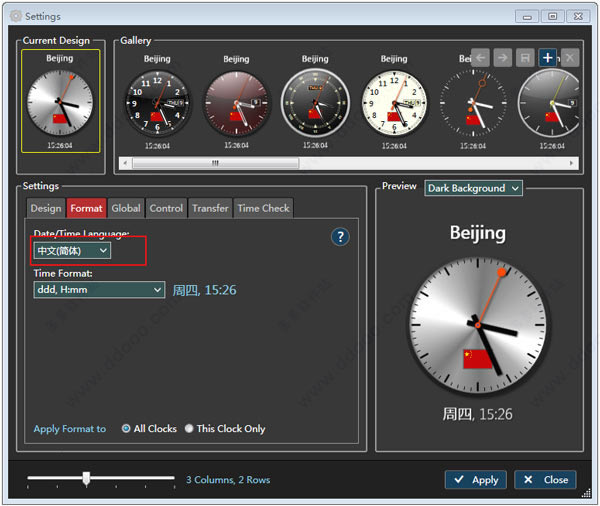Expand the Time Format combo box
The image size is (600, 506).
click(x=98, y=290)
